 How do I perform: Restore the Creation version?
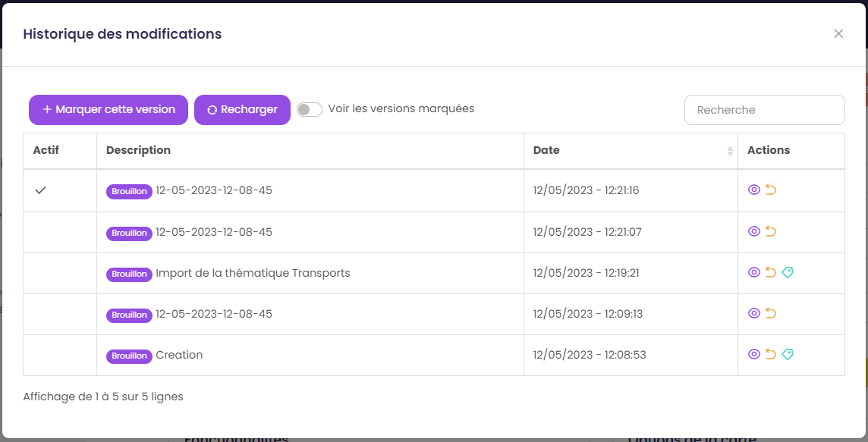click(771, 354)
